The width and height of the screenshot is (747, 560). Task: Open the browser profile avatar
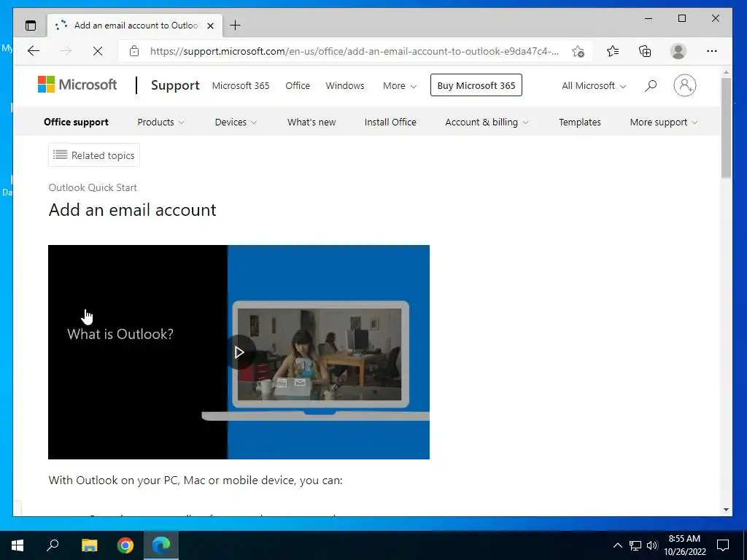pyautogui.click(x=678, y=51)
